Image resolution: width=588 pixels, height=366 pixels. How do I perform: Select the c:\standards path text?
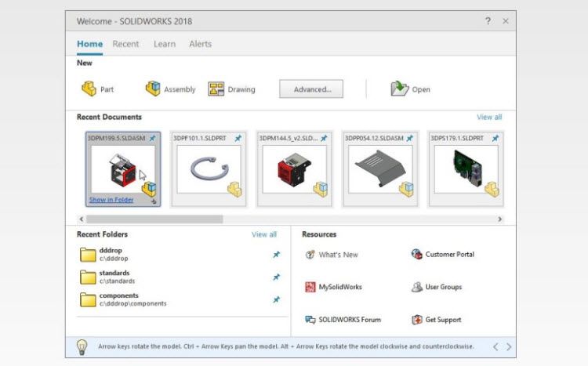pyautogui.click(x=117, y=281)
